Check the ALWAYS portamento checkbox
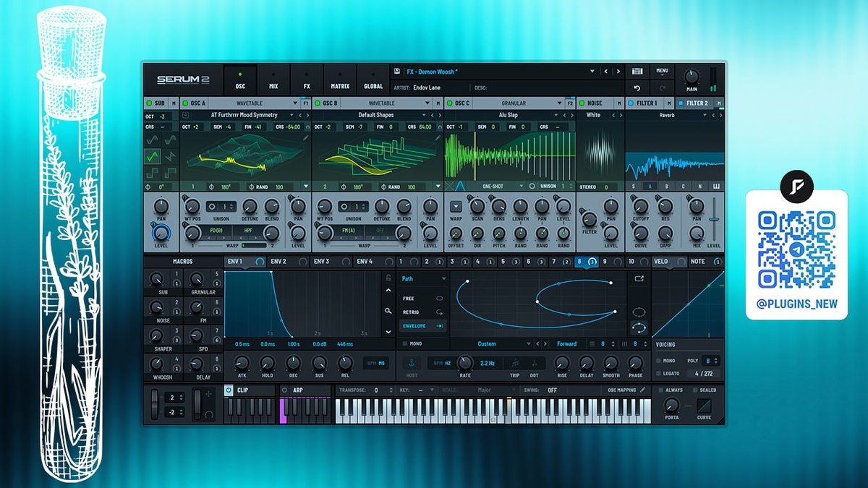Viewport: 868px width, 488px height. 660,390
